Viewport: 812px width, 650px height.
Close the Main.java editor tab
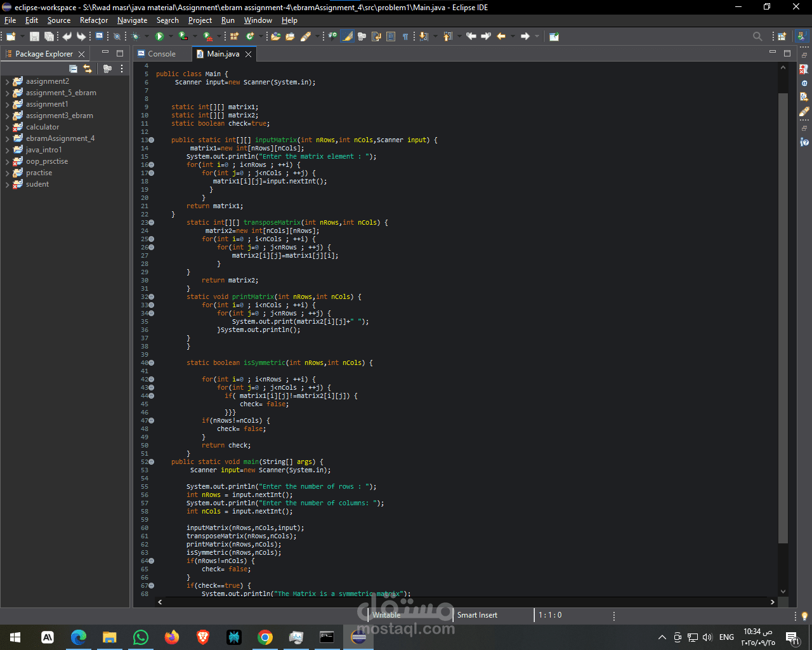[x=249, y=54]
